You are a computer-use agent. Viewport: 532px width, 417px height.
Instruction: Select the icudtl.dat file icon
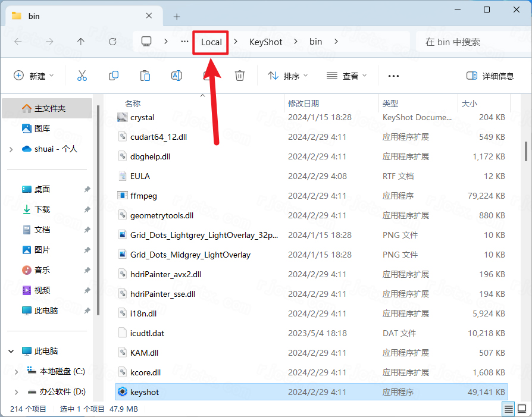(x=122, y=333)
